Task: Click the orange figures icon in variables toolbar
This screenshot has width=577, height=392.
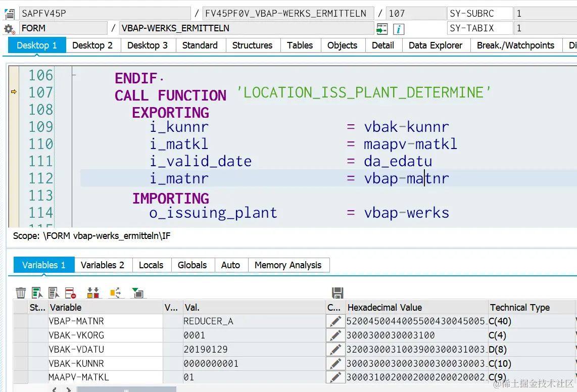Action: [93, 293]
